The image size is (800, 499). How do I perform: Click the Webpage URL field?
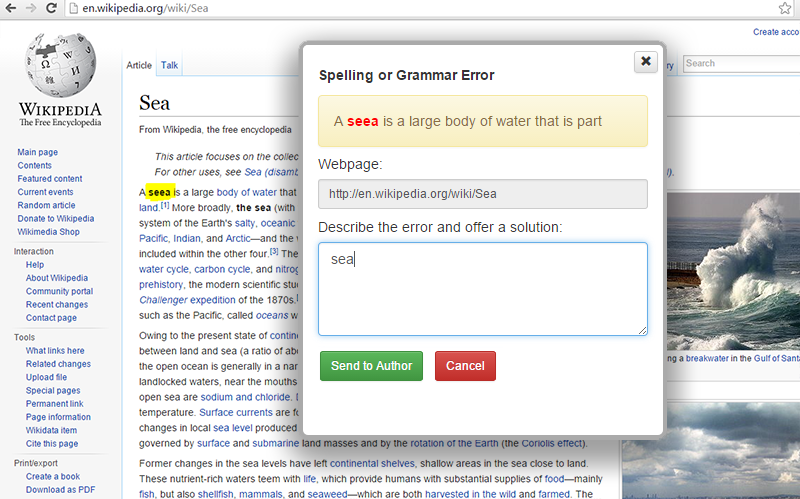pos(482,194)
